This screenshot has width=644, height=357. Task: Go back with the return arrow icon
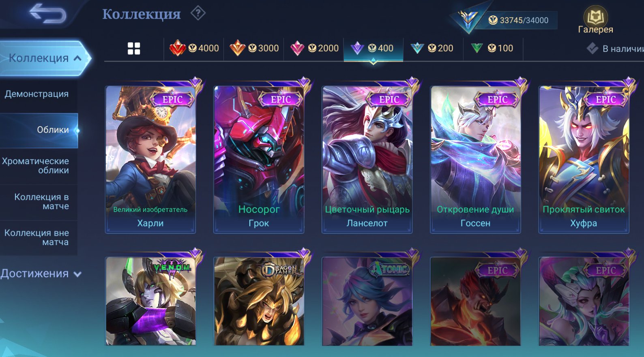pyautogui.click(x=47, y=13)
